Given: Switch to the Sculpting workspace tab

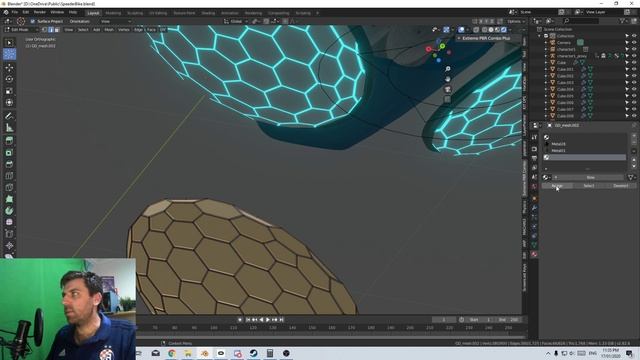Looking at the screenshot, I should pyautogui.click(x=135, y=13).
